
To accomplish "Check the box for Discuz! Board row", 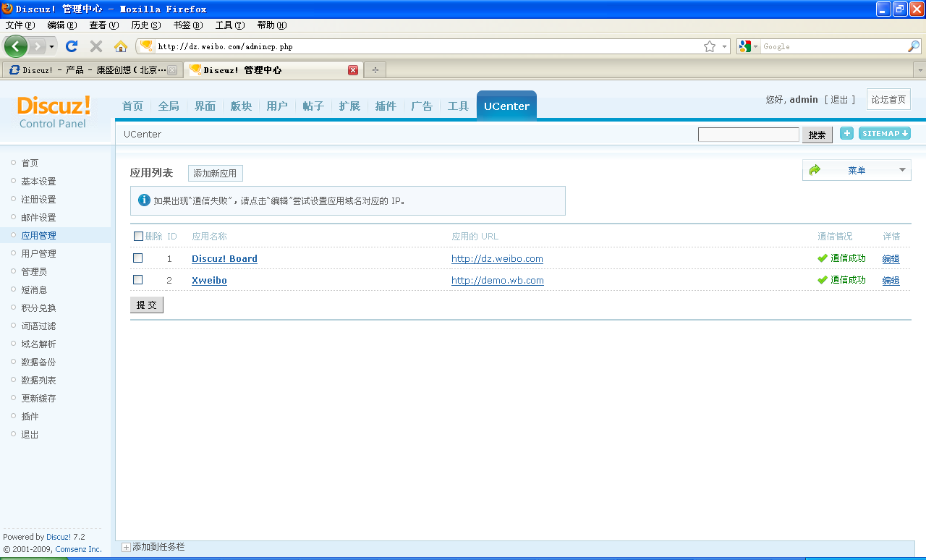I will (138, 258).
